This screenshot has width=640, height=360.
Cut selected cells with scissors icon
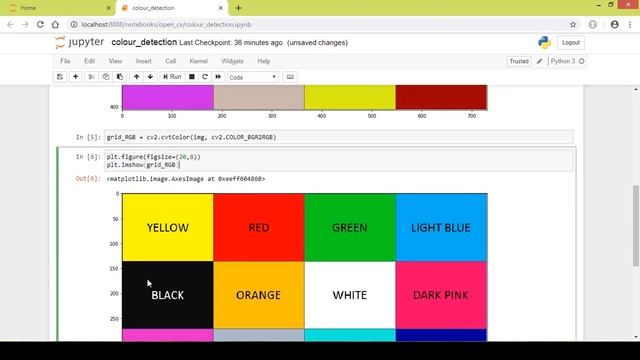[x=91, y=77]
